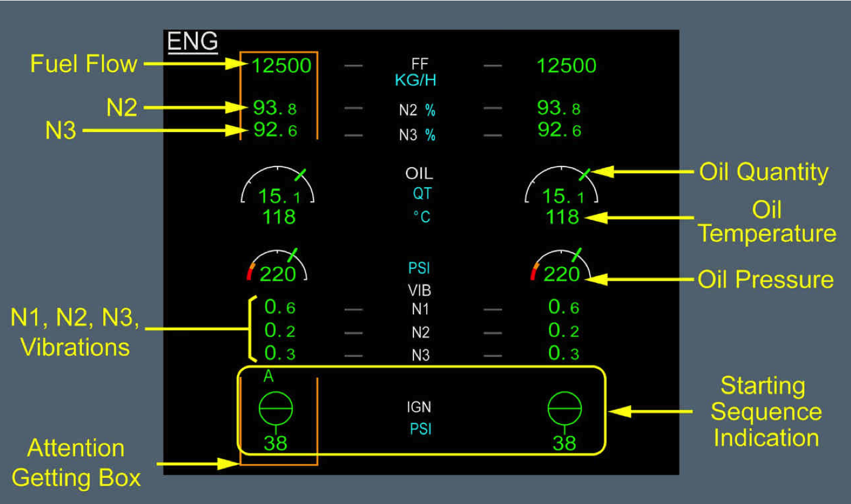Click the IGN label in the center

pos(419,408)
